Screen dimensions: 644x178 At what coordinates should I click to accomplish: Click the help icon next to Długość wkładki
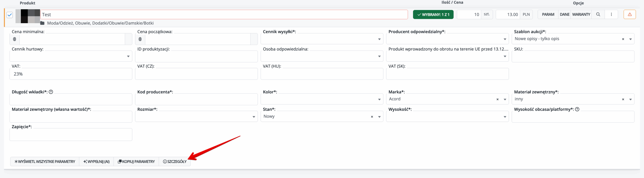[x=51, y=92]
